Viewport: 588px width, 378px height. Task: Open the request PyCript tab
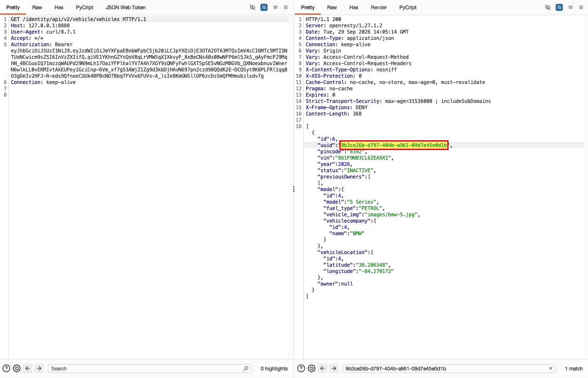84,8
